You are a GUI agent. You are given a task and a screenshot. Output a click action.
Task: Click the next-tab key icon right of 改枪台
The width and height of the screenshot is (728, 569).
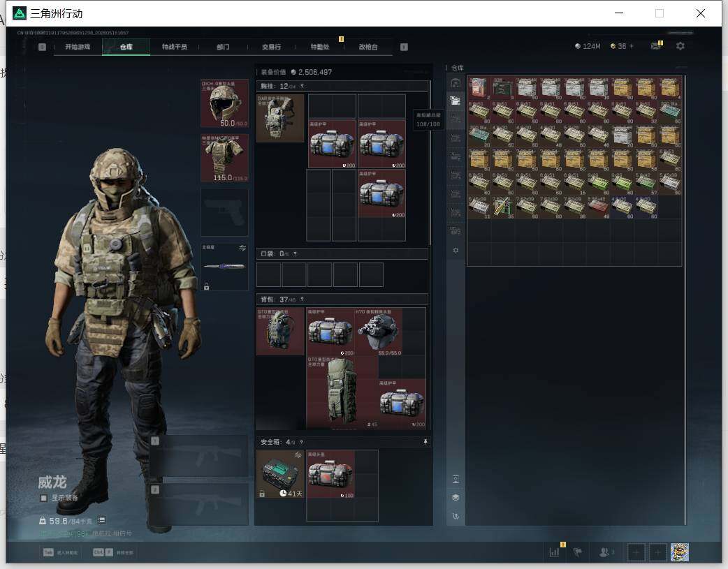[x=404, y=47]
